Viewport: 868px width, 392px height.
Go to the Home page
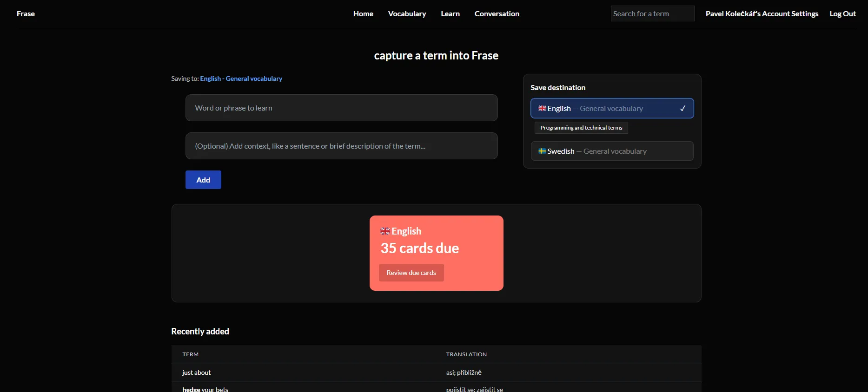363,14
